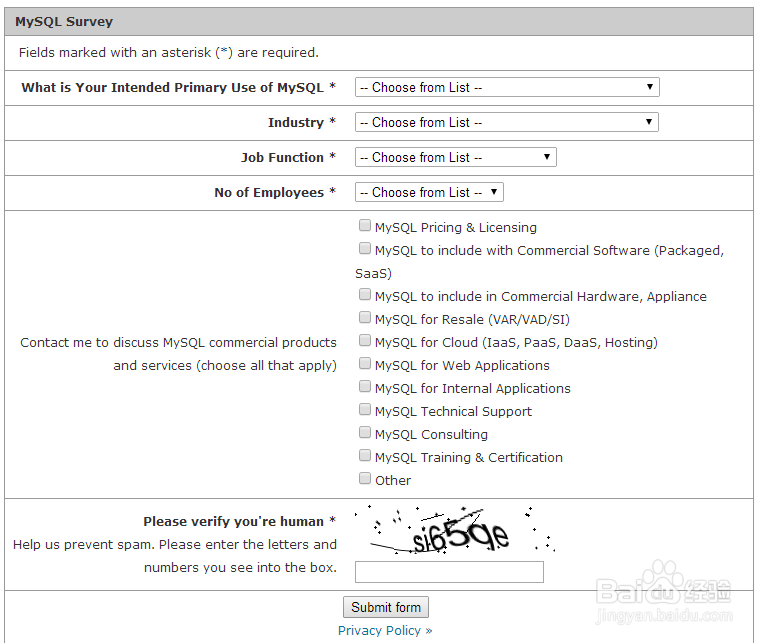Click the captcha verification image
Viewport: 777px width, 643px height.
[x=455, y=531]
